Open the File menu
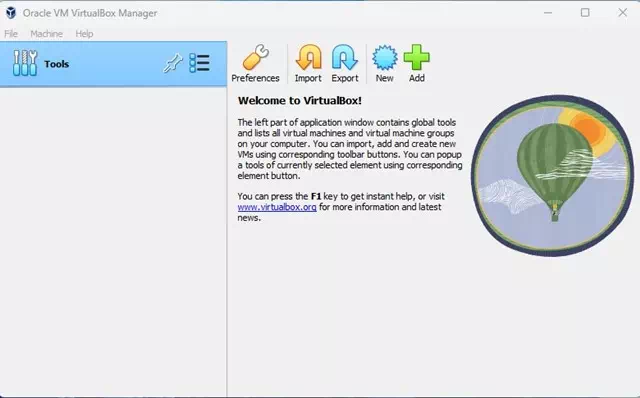This screenshot has height=398, width=640. (x=11, y=34)
